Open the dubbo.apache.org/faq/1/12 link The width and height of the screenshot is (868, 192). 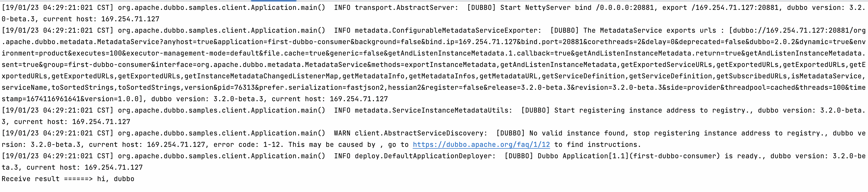point(481,145)
